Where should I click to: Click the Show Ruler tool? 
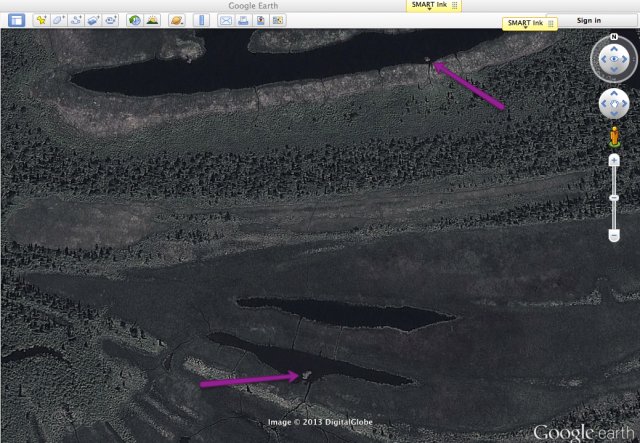pyautogui.click(x=201, y=20)
